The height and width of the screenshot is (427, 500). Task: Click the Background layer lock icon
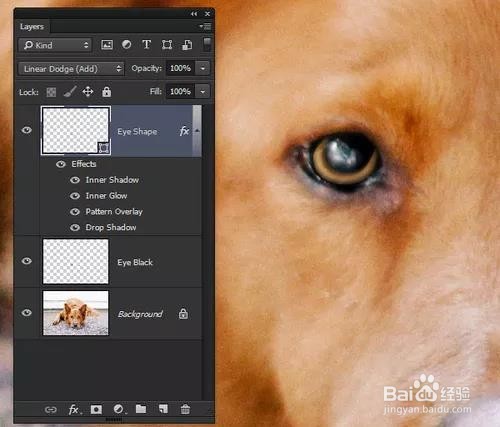pos(183,314)
